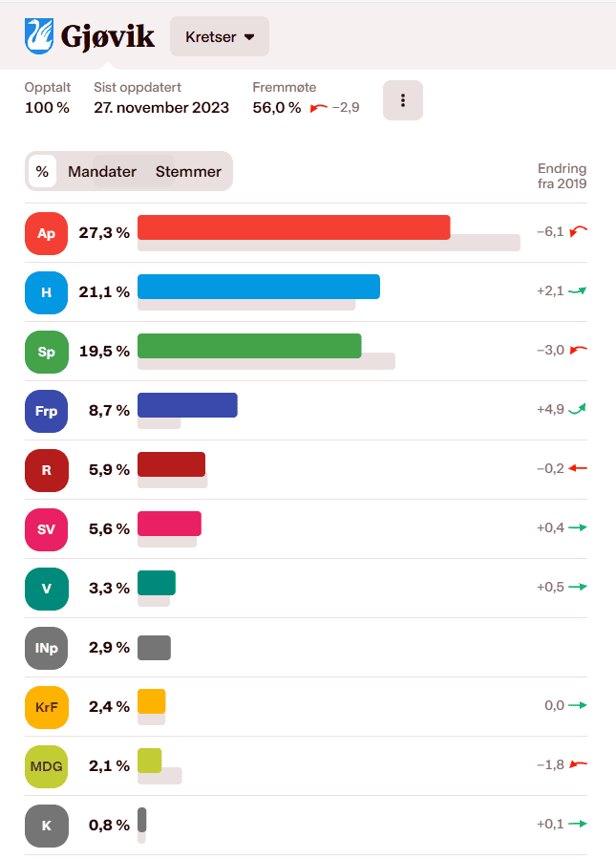Image resolution: width=616 pixels, height=859 pixels.
Task: Click the blue H party badge
Action: click(x=46, y=292)
